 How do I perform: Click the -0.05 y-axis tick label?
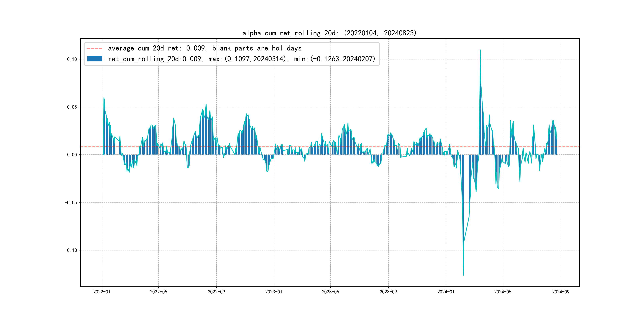click(71, 203)
